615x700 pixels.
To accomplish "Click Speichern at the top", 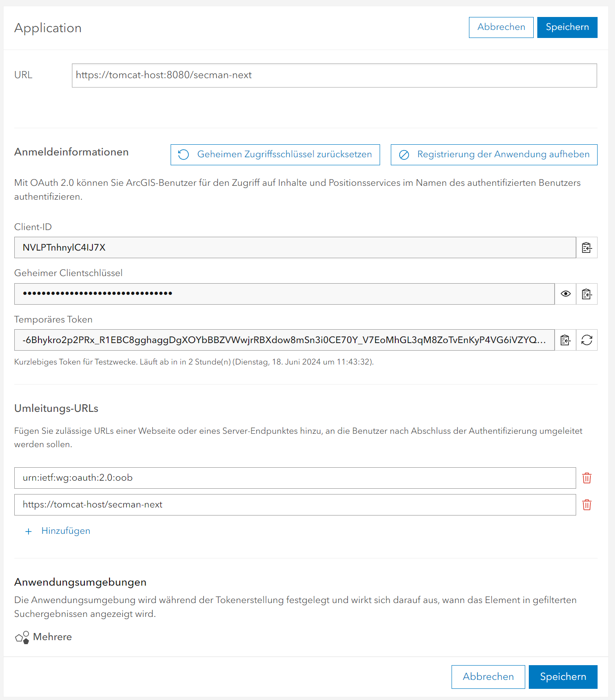I will tap(567, 27).
